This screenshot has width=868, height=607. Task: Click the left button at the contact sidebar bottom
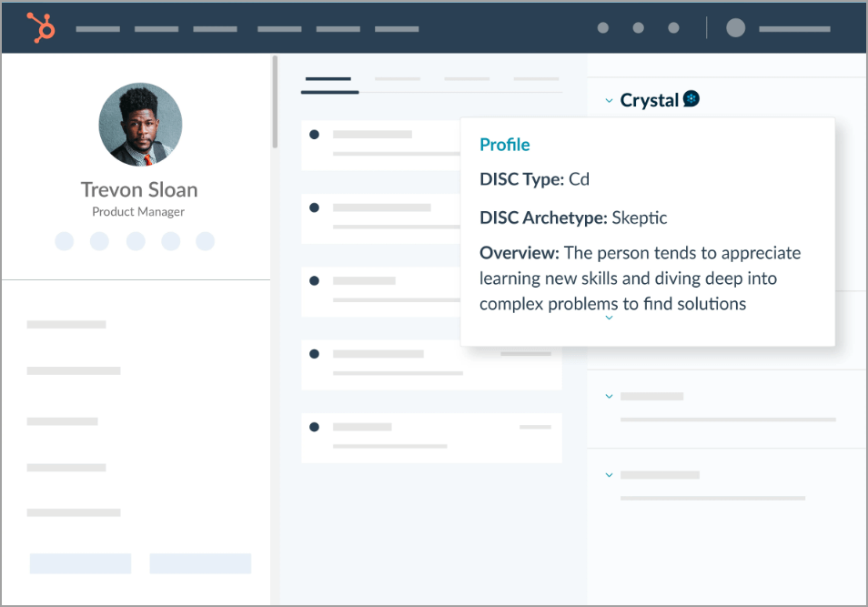pyautogui.click(x=80, y=563)
